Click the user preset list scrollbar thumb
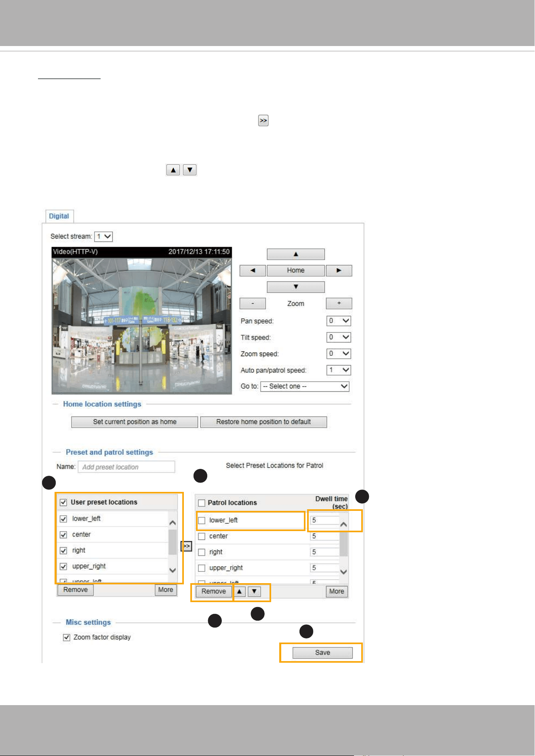Screen dimensions: 535x756 [173, 542]
